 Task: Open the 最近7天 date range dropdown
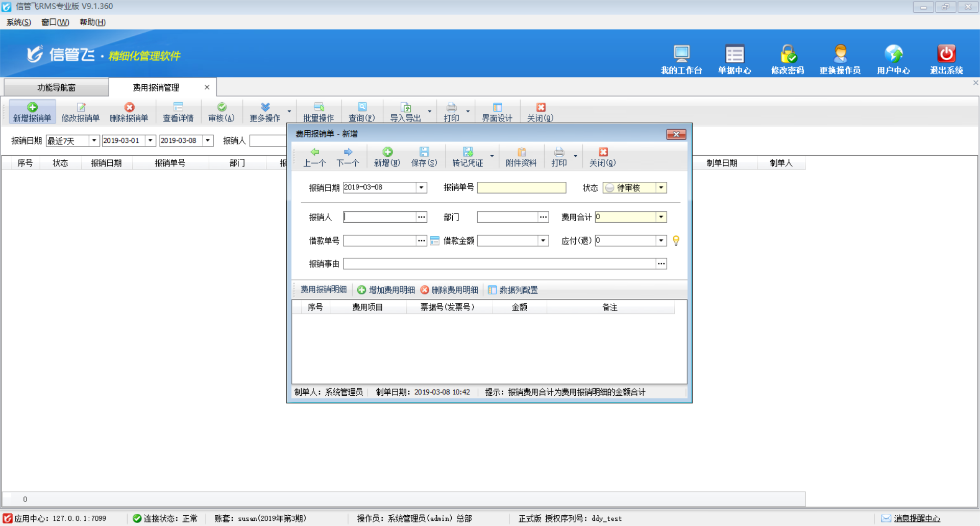94,140
